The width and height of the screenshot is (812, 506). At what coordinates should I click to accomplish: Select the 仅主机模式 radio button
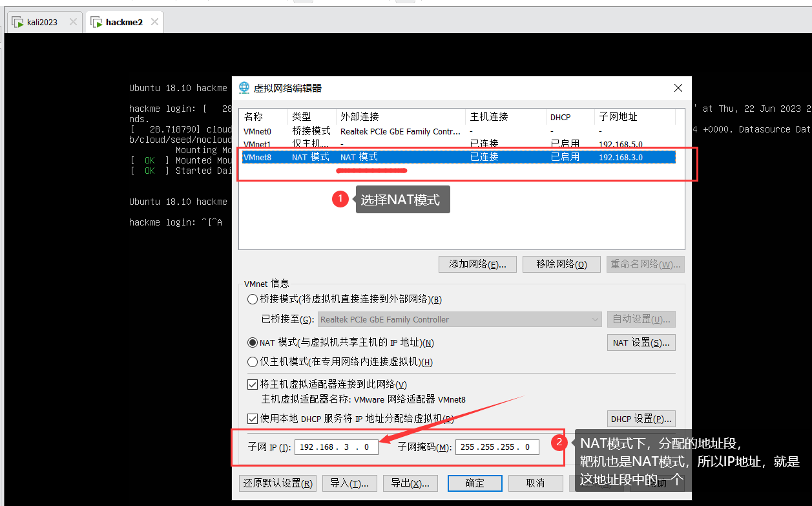(x=253, y=362)
